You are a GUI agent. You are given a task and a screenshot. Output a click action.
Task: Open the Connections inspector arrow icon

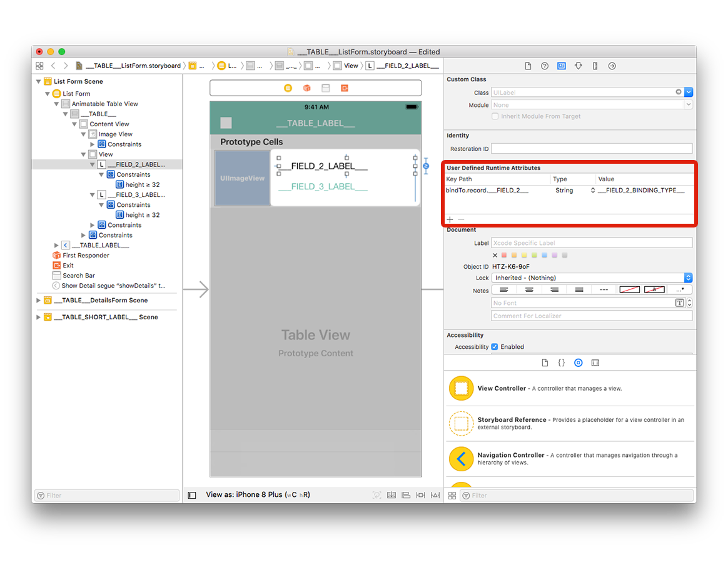[612, 66]
